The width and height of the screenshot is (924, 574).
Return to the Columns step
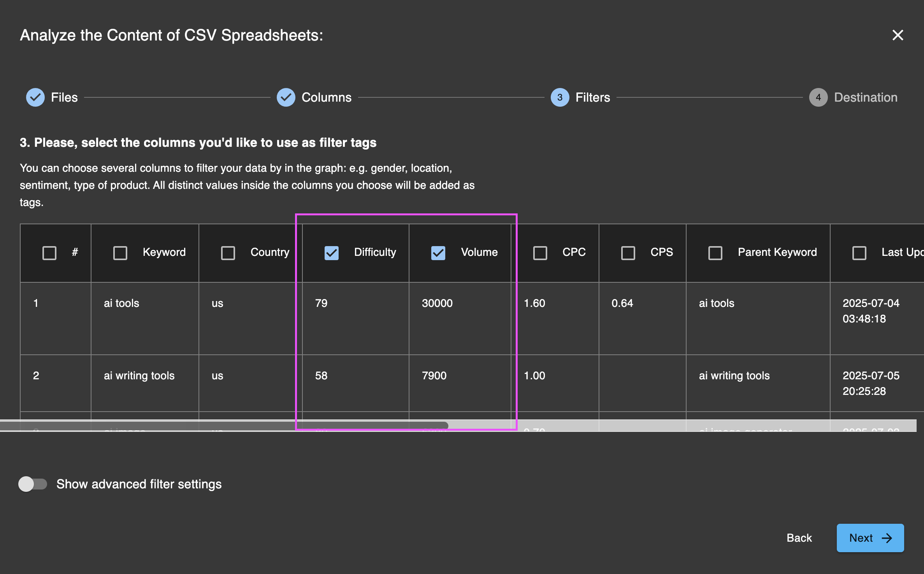click(x=314, y=97)
